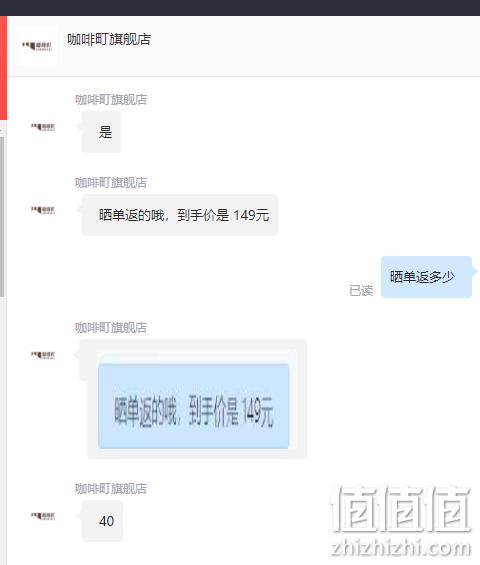Click sender name above 149元 text message
Viewport: 480px width, 565px height.
point(111,183)
